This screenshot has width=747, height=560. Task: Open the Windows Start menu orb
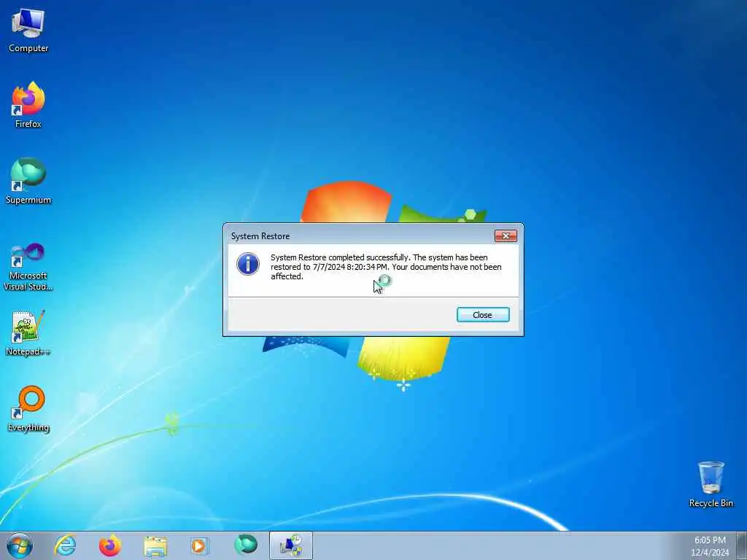pyautogui.click(x=20, y=545)
